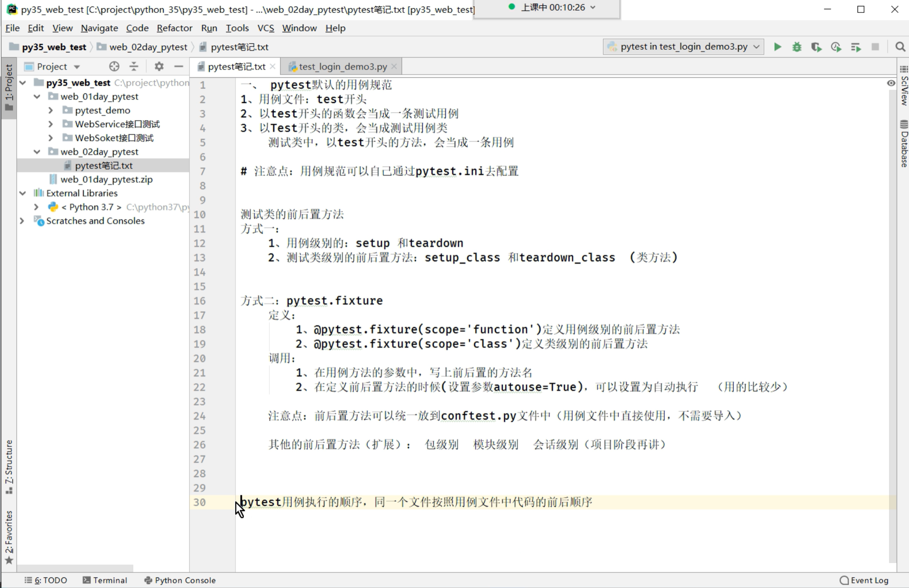The height and width of the screenshot is (588, 909).
Task: Toggle the reader mode eye icon
Action: [891, 83]
